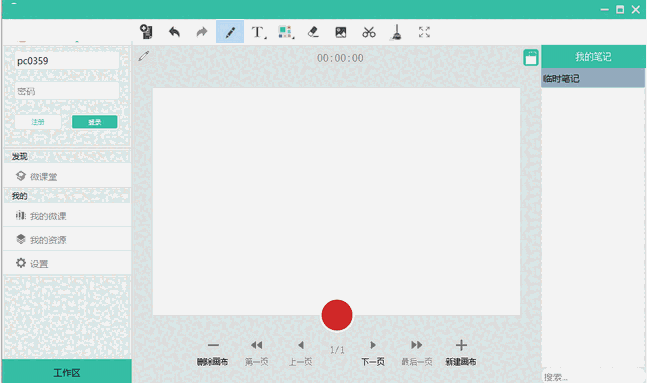Viewport: 647px width, 383px height.
Task: Click the 00:00:00 recording timer
Action: point(340,58)
